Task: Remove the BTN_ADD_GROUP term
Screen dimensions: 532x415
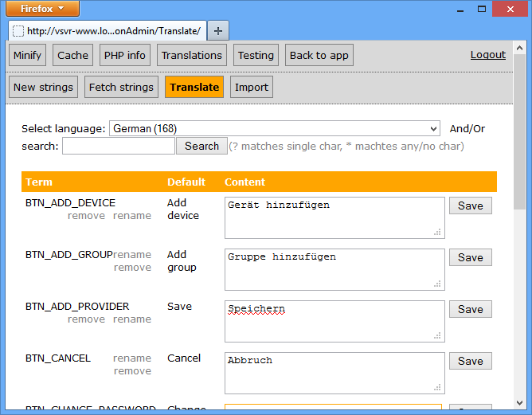Action: (x=132, y=268)
